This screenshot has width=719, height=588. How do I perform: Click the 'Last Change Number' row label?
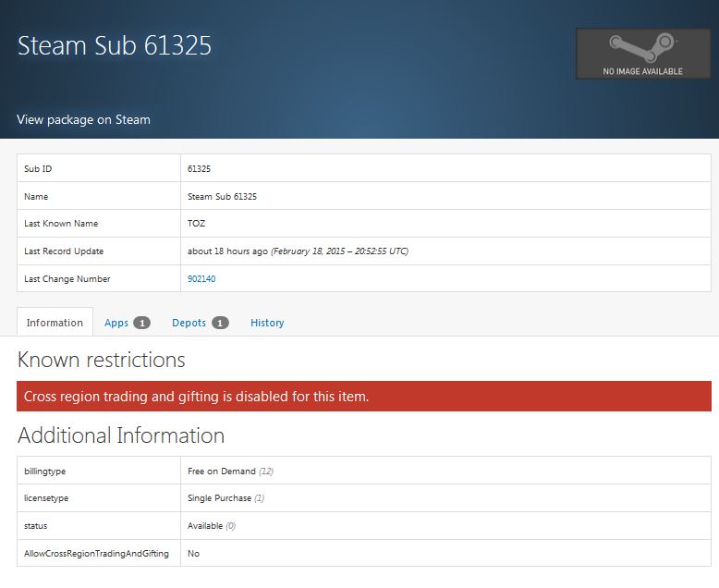click(x=67, y=279)
